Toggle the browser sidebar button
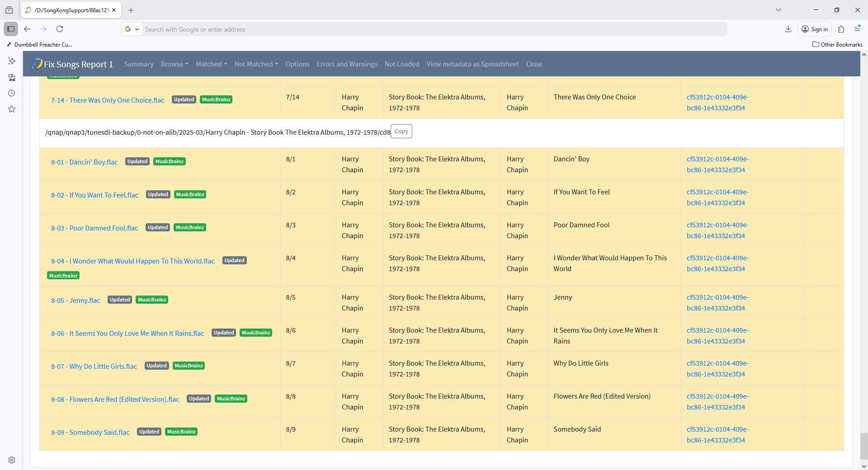The width and height of the screenshot is (868, 470). click(x=11, y=29)
